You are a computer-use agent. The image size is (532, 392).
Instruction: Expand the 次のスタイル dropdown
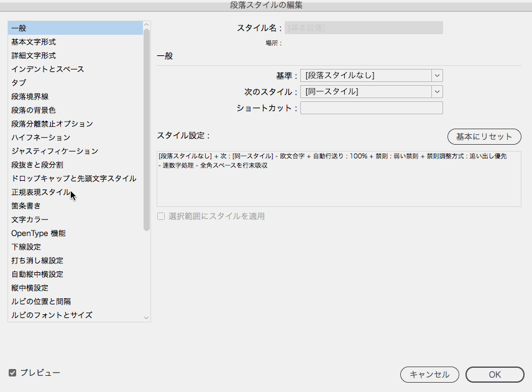372,91
